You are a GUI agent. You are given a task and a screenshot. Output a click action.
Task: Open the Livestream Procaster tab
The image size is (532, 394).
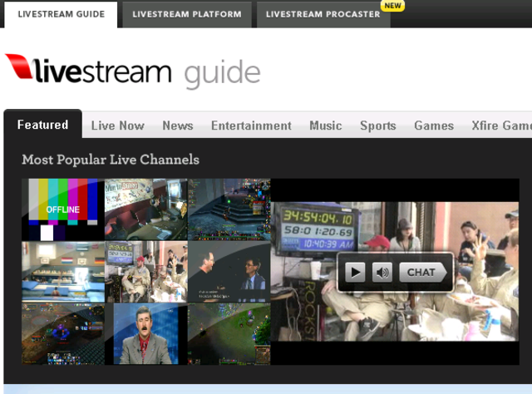(323, 14)
